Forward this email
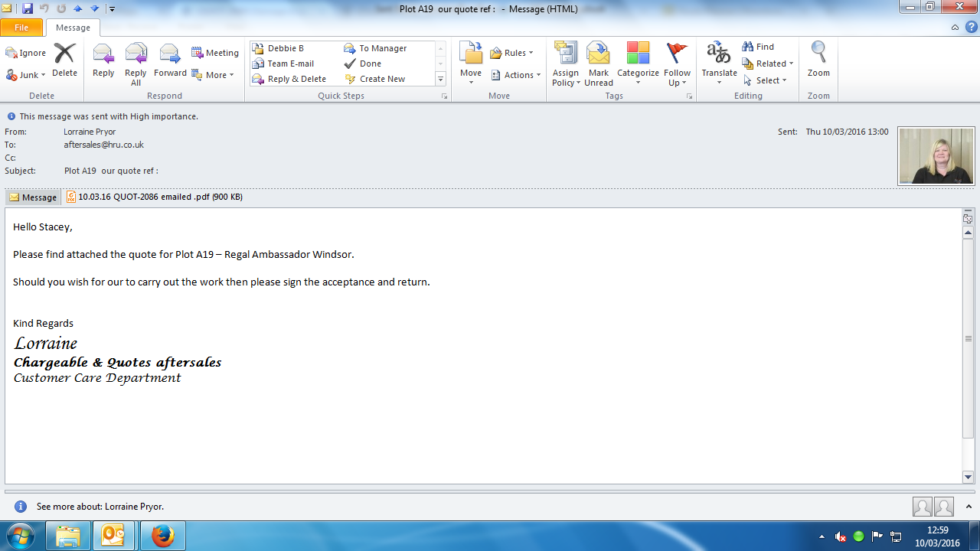This screenshot has width=980, height=551. pyautogui.click(x=170, y=60)
